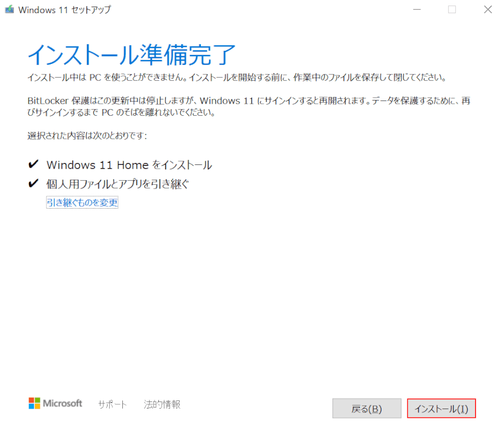Click the Windows 11 setup title bar icon
504x437 pixels.
(9, 9)
